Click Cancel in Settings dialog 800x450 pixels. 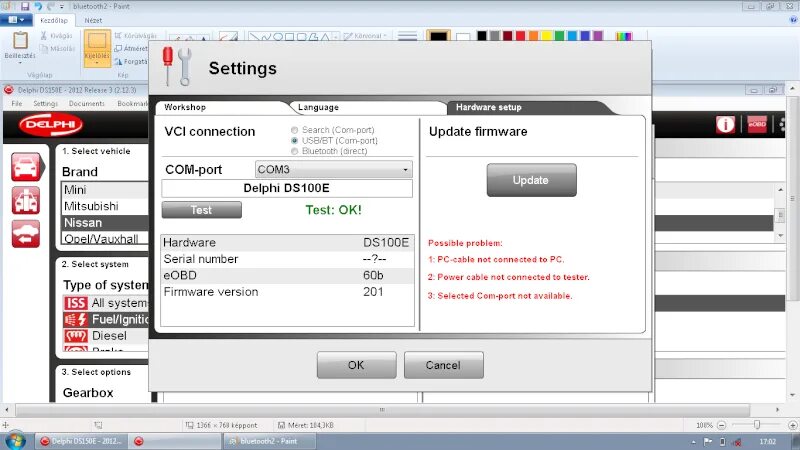click(443, 365)
